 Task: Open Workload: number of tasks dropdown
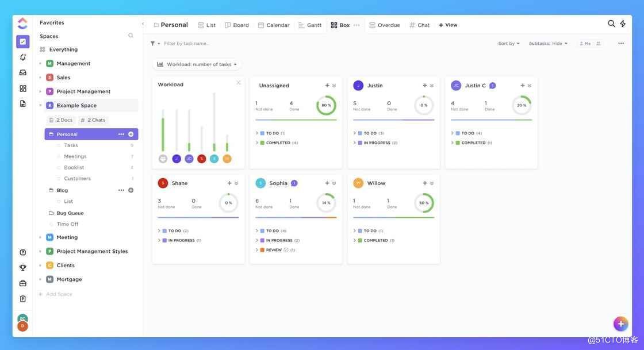[x=197, y=64]
